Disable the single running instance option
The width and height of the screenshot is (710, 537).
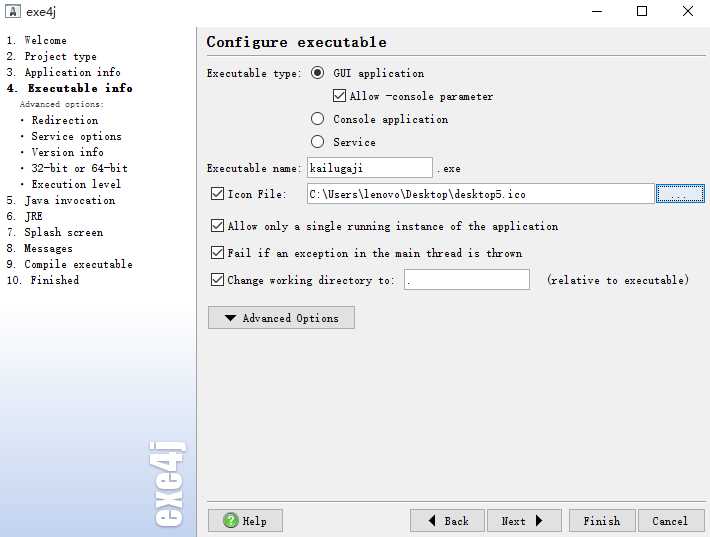tap(217, 226)
